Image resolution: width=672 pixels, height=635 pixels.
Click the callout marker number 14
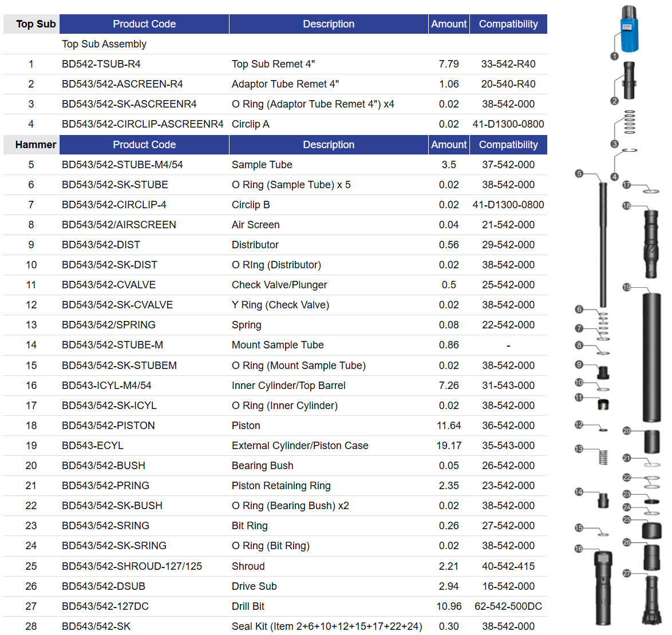coord(579,491)
